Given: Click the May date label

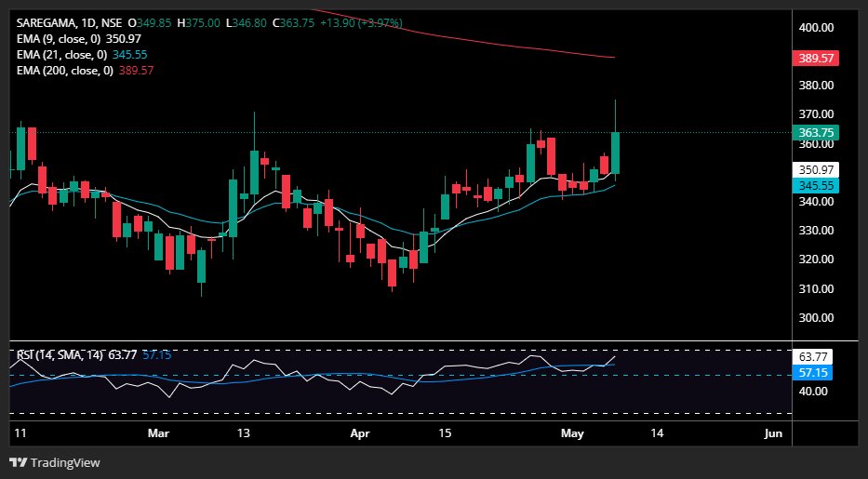Looking at the screenshot, I should pos(572,433).
